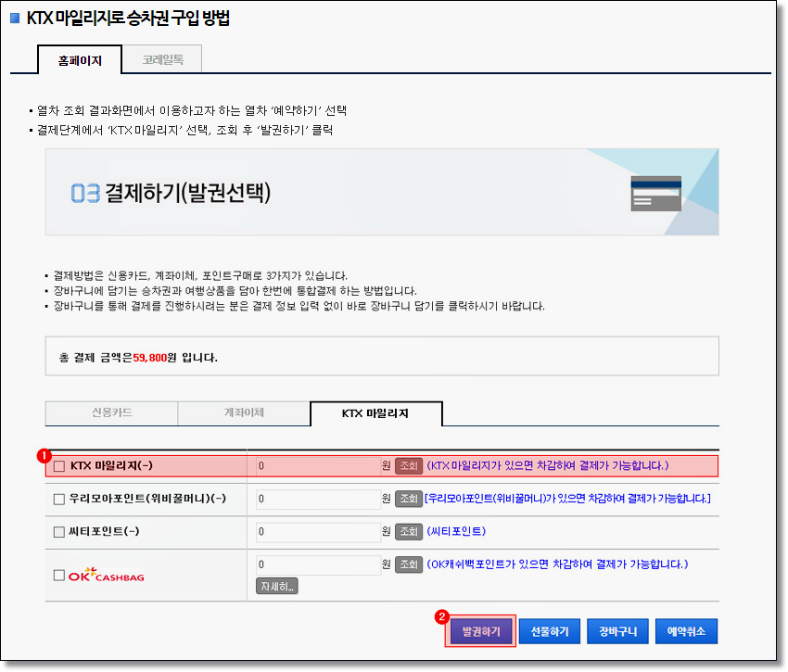This screenshot has width=788, height=672.
Task: Click the OK캐쉬백포인트 deduction note text
Action: [557, 564]
